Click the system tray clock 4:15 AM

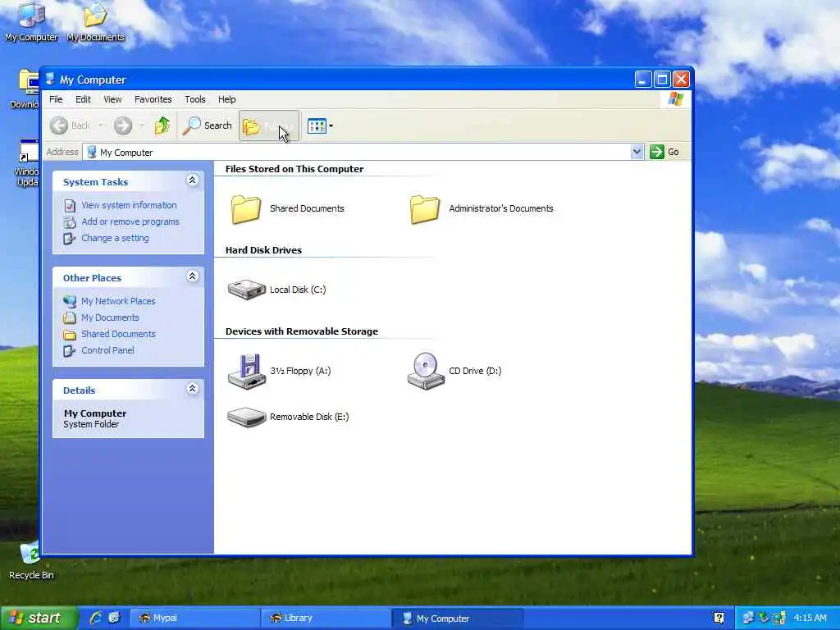[810, 619]
